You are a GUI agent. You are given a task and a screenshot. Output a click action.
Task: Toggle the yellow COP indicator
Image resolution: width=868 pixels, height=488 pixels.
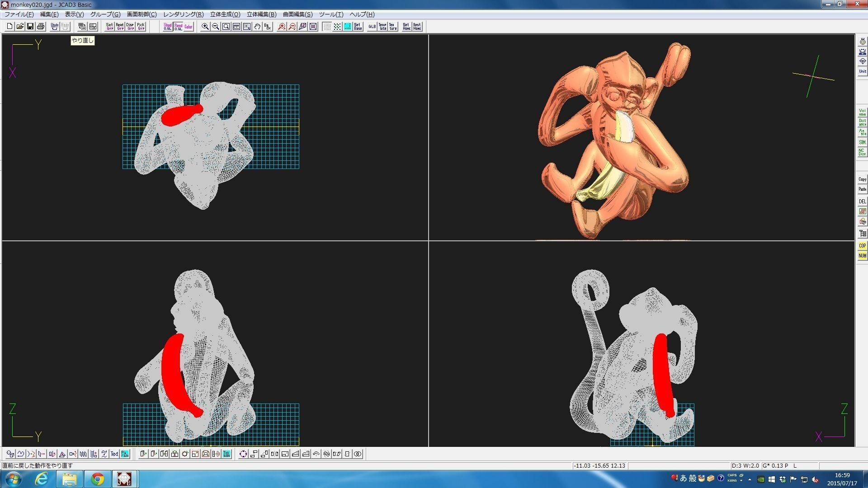(x=863, y=246)
